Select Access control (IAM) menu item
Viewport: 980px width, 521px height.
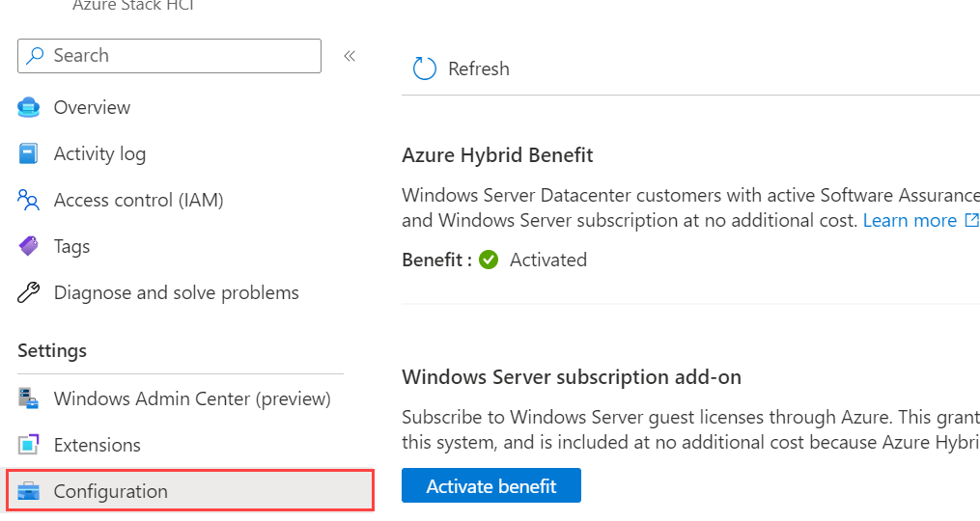138,200
